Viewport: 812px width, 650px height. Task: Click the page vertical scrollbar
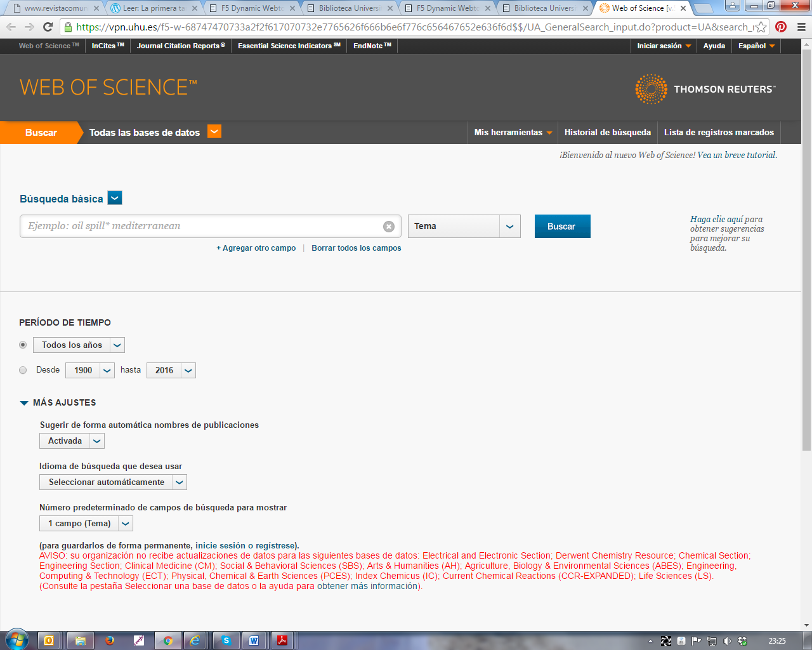click(806, 249)
